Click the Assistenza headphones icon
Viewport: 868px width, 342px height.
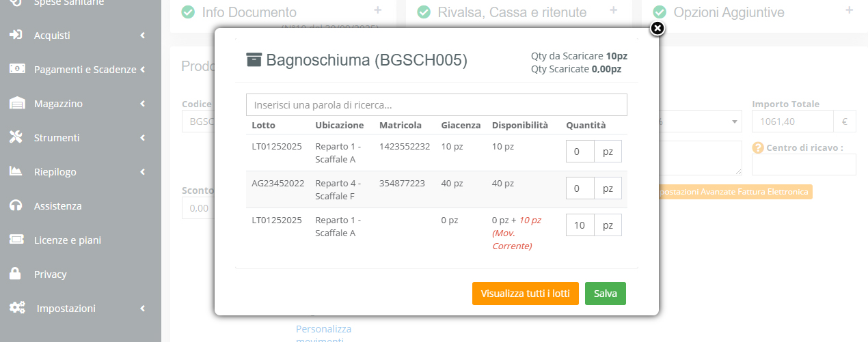click(x=16, y=205)
